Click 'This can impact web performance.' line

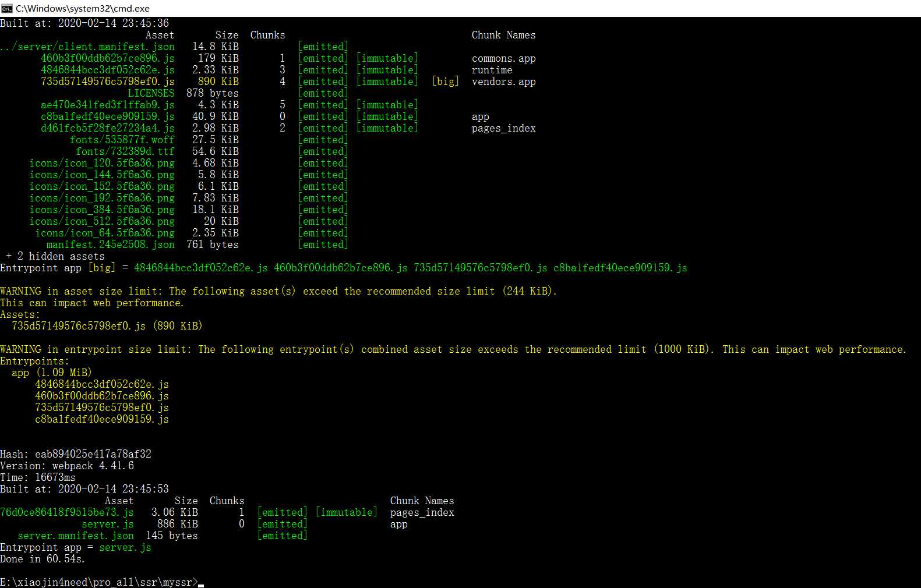[x=92, y=303]
